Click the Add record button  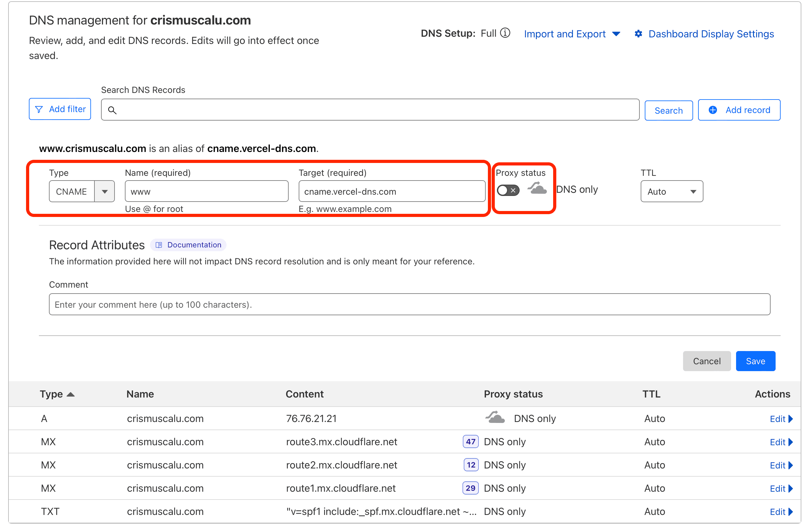(739, 110)
